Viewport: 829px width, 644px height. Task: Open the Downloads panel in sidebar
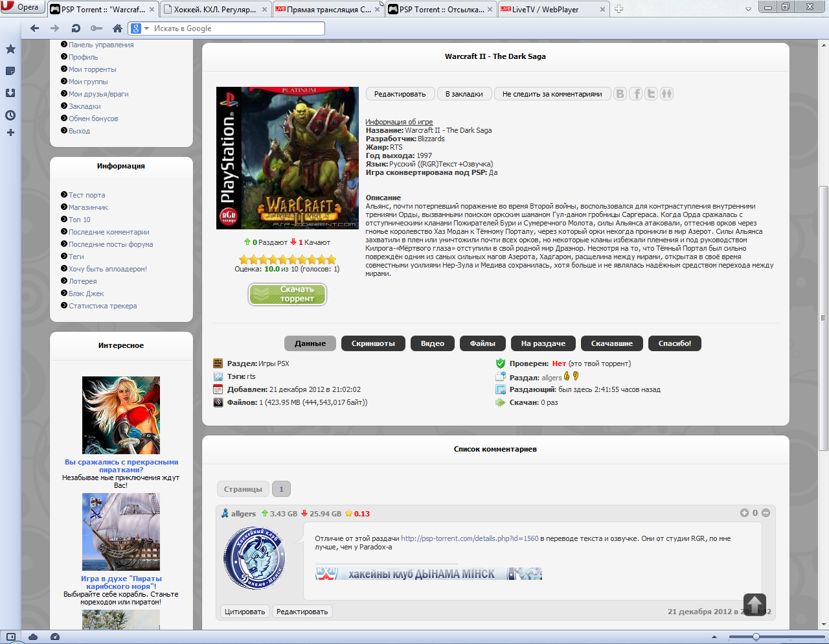(x=10, y=93)
